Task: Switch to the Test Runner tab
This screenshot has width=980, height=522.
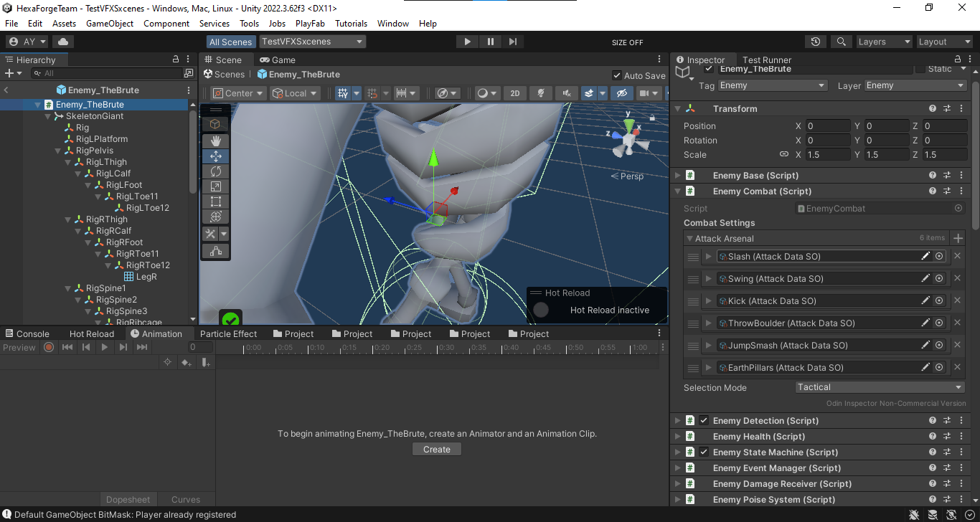Action: click(x=767, y=60)
